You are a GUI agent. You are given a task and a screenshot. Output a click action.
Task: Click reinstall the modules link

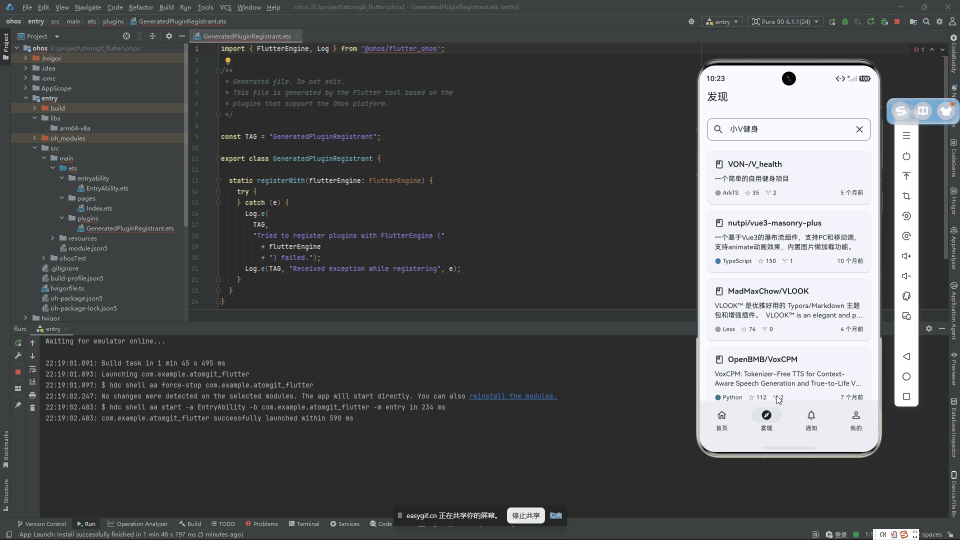click(x=513, y=396)
